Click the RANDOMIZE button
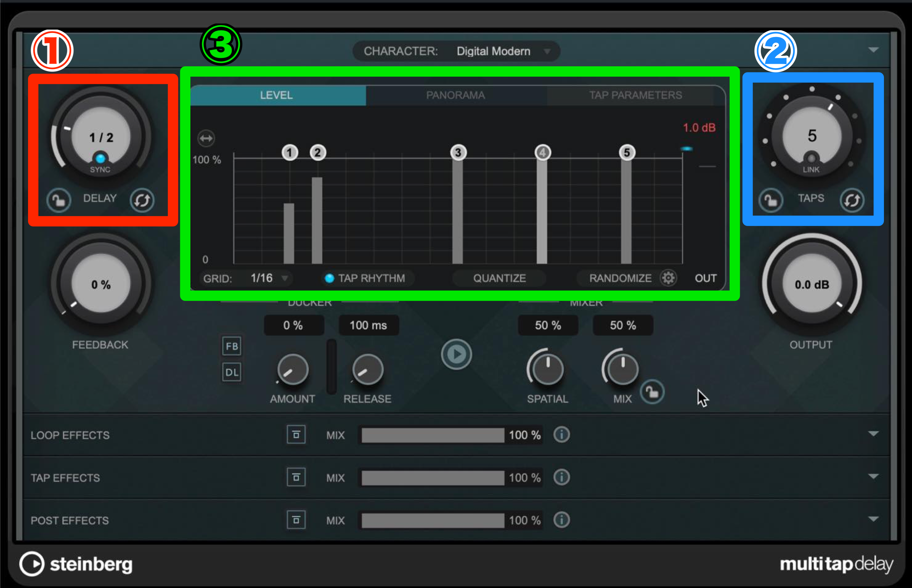 click(620, 278)
